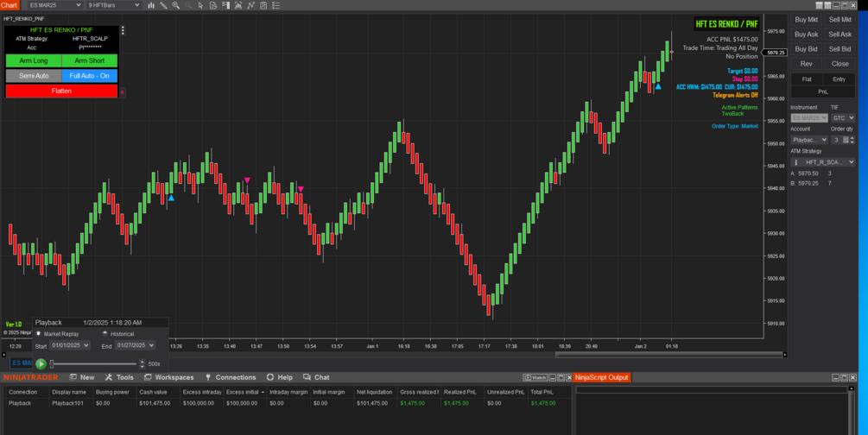868x435 pixels.
Task: Toggle the PnL display button in Chart Trader
Action: 823,91
